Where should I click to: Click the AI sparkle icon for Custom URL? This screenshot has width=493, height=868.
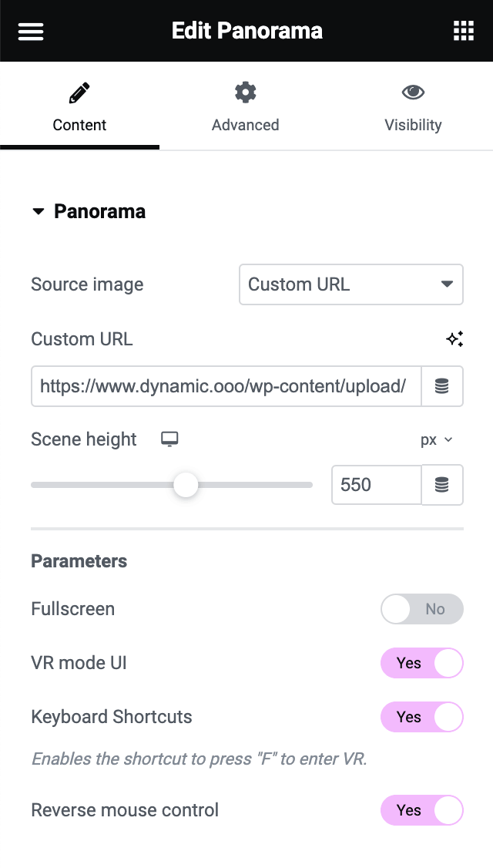(454, 339)
